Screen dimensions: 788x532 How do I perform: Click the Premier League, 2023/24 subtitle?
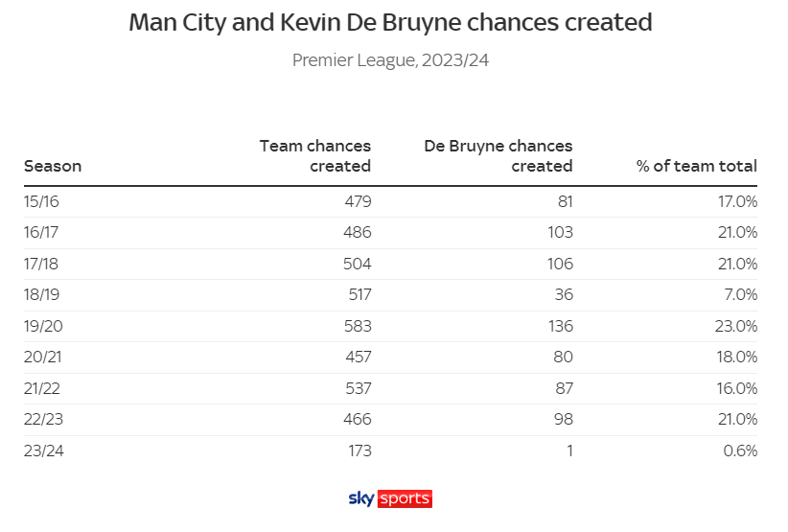click(390, 60)
